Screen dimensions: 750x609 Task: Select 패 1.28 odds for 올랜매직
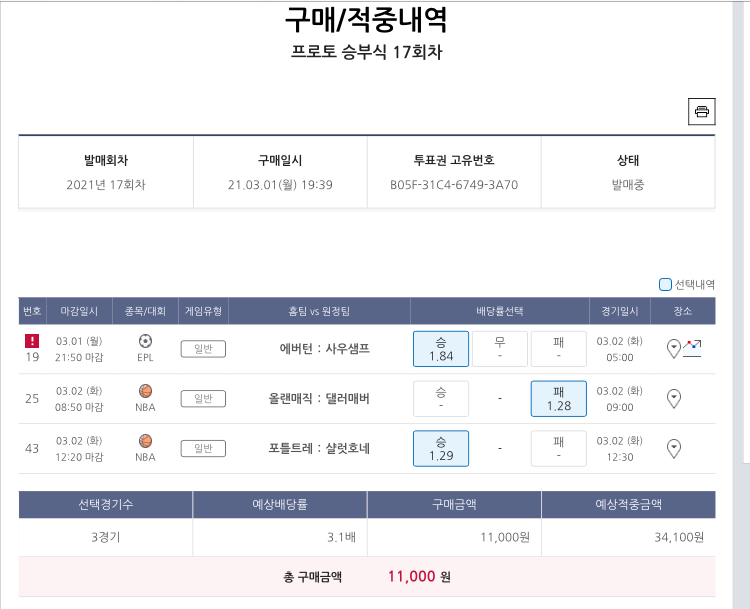click(x=558, y=398)
